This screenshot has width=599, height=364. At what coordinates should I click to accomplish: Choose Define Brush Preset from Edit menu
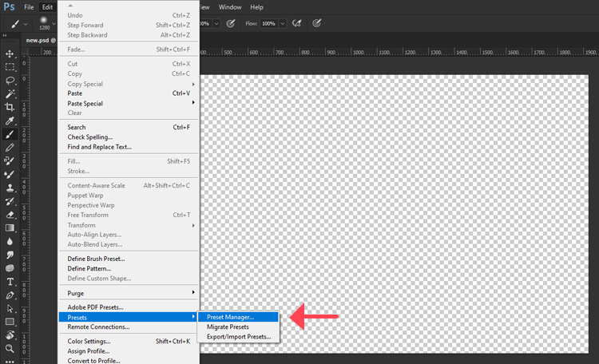tap(96, 259)
